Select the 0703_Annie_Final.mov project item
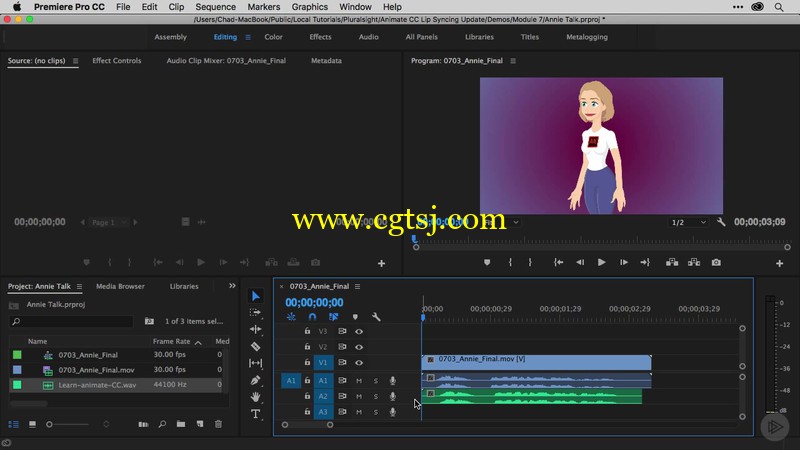This screenshot has height=450, width=800. pyautogui.click(x=96, y=370)
